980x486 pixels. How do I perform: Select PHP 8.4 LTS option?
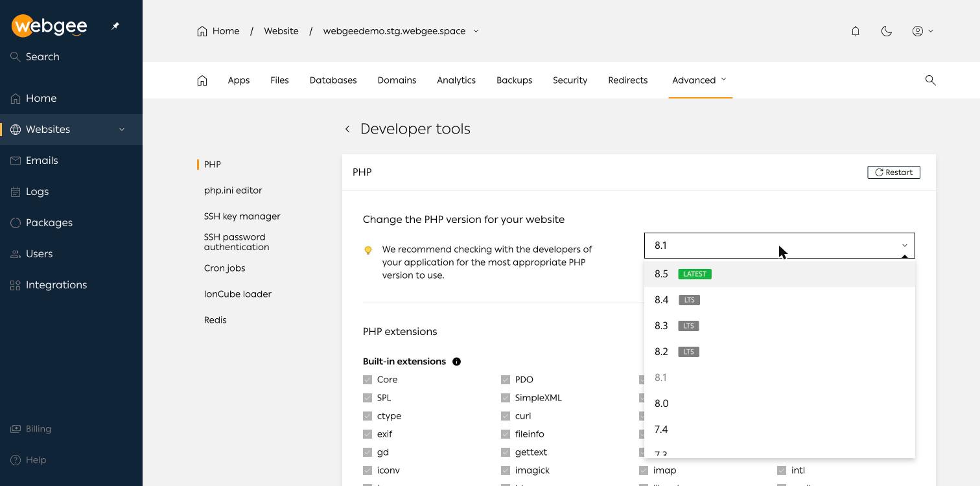click(x=780, y=300)
